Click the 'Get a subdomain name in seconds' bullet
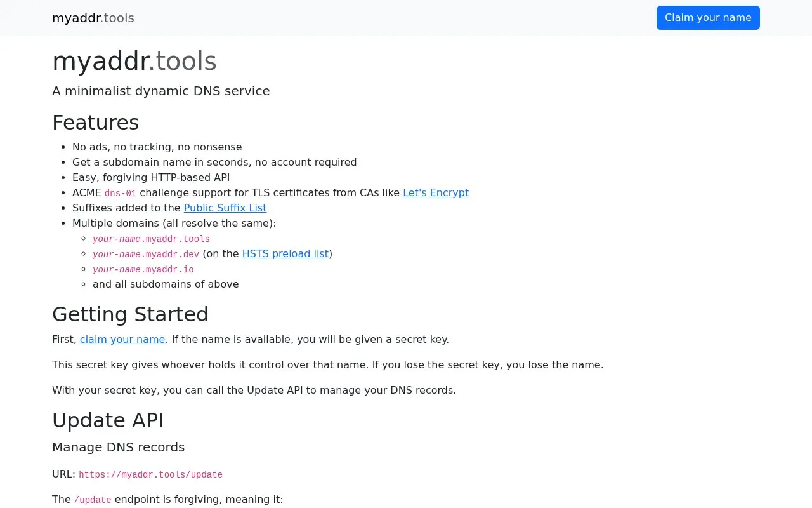Viewport: 812px width, 508px height. (214, 162)
